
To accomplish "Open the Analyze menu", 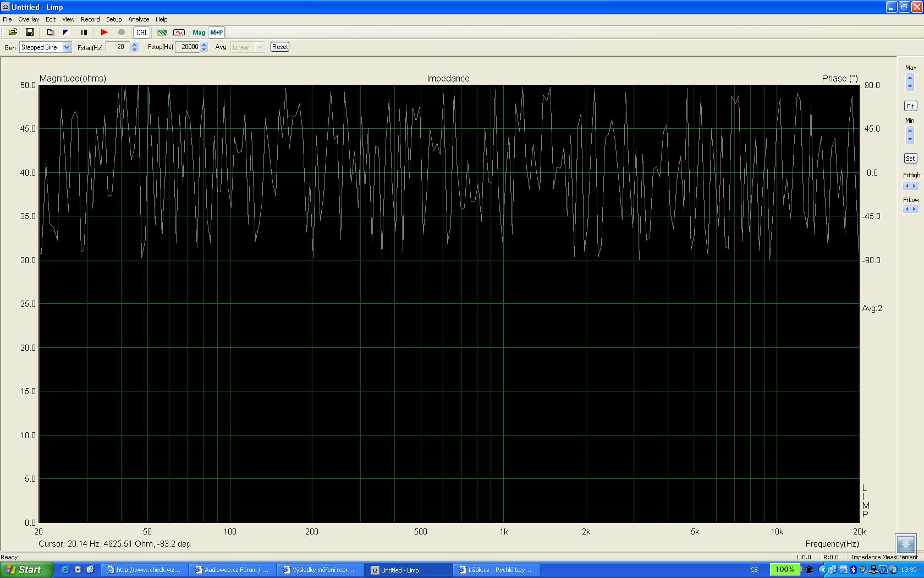I will [x=139, y=19].
